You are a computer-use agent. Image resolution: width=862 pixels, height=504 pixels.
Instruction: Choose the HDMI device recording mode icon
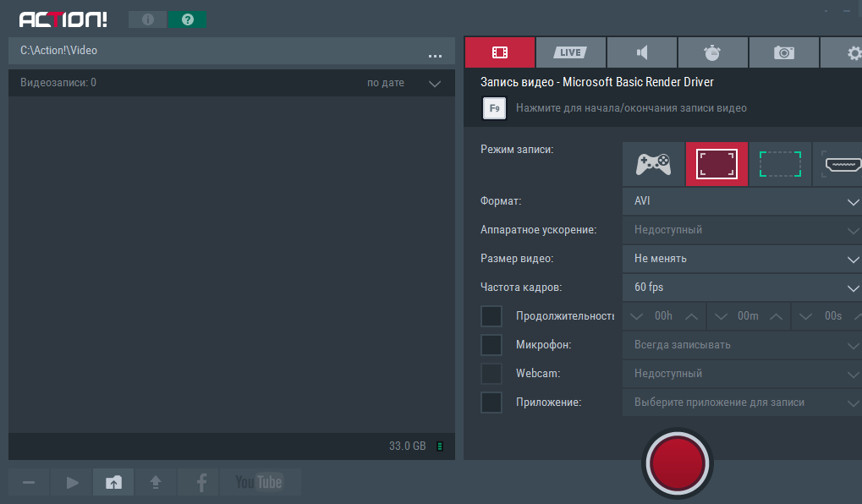[838, 164]
